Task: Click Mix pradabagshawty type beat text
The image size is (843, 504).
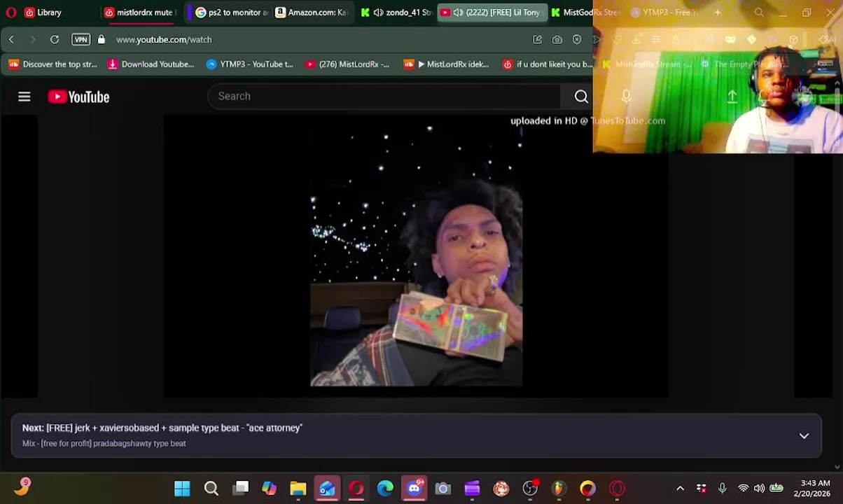Action: [104, 444]
